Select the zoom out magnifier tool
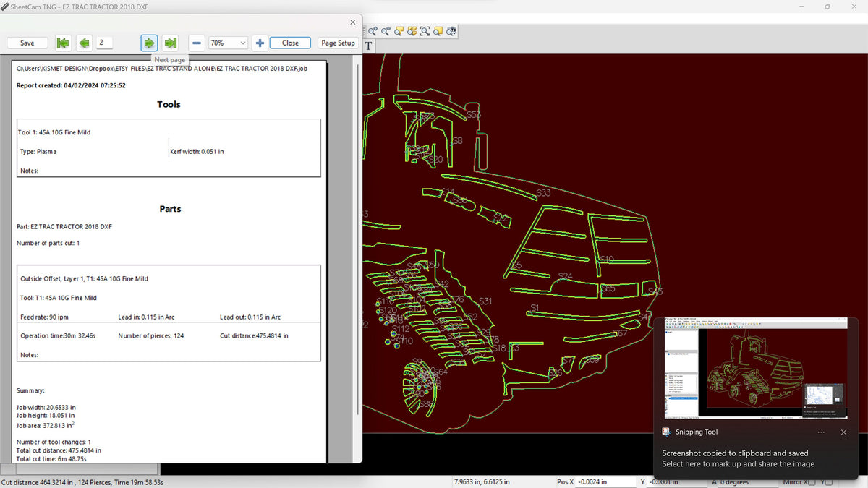 pos(386,31)
